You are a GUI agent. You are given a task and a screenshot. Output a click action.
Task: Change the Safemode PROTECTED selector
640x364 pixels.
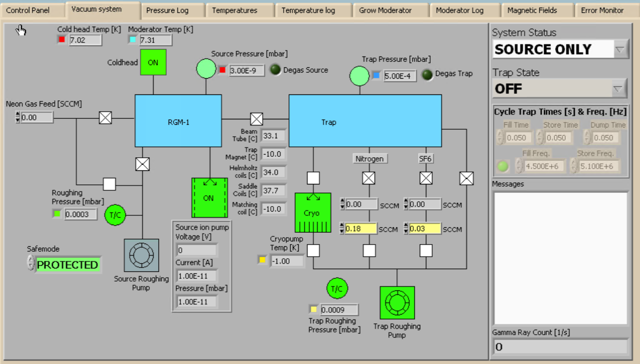[x=30, y=264]
